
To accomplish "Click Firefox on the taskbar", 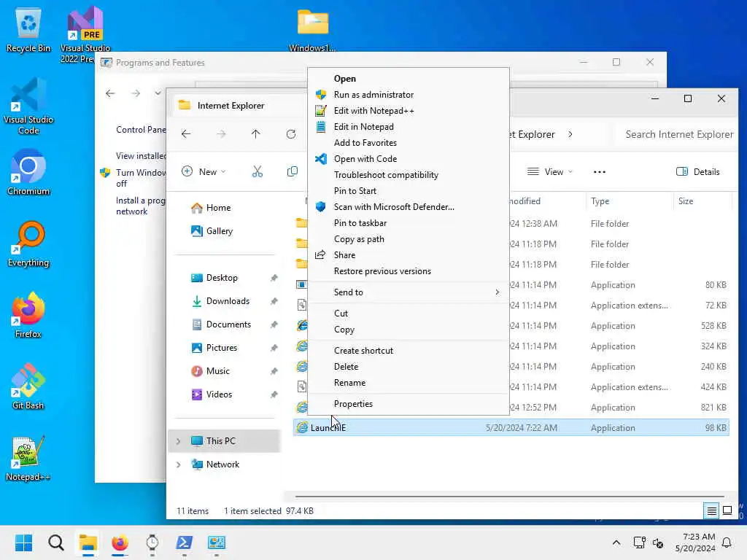I will 120,542.
